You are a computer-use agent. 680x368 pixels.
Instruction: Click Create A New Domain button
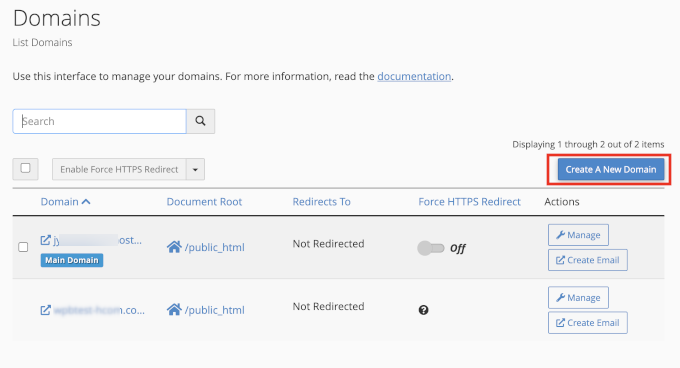click(611, 169)
